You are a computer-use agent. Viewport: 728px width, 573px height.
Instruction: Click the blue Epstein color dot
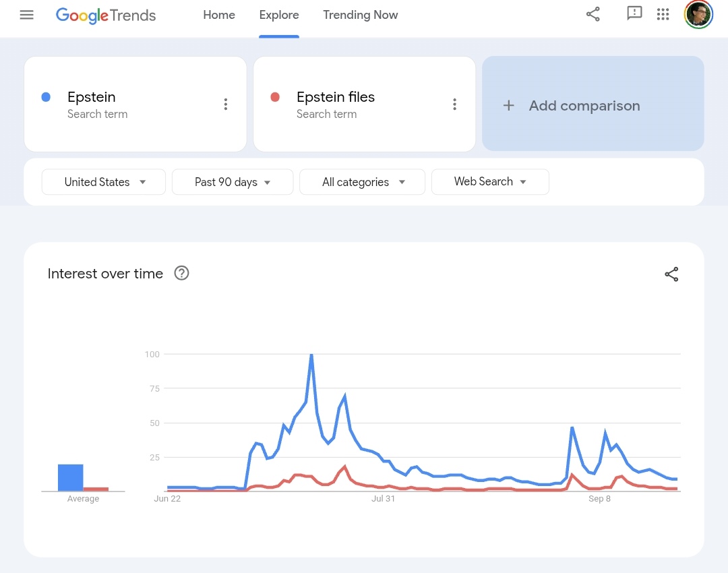46,97
